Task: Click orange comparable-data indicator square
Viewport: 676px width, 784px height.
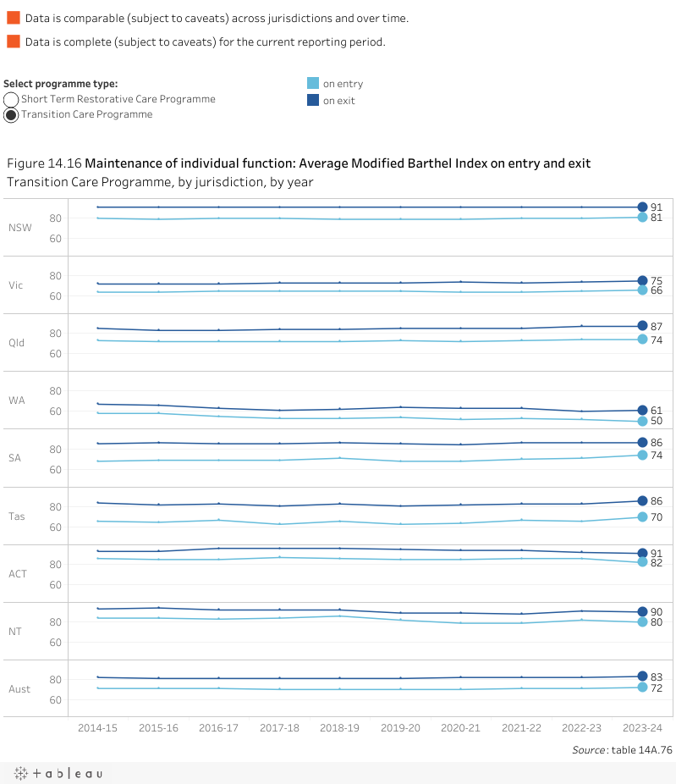Action: [x=13, y=18]
